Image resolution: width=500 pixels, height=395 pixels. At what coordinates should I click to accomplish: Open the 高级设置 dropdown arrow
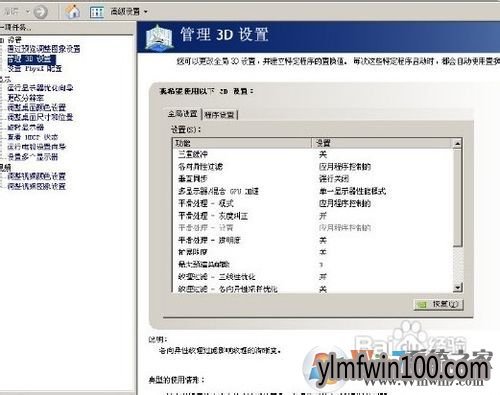click(146, 12)
